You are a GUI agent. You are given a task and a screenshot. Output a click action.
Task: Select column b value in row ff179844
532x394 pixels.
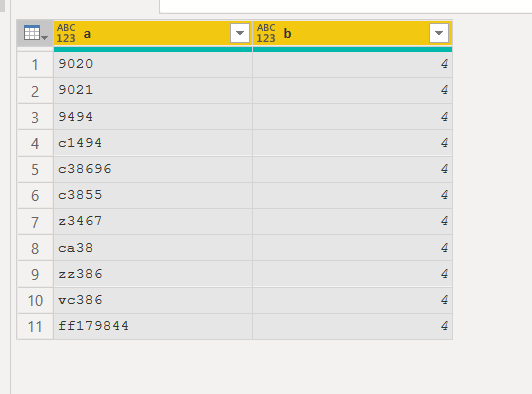(x=353, y=326)
